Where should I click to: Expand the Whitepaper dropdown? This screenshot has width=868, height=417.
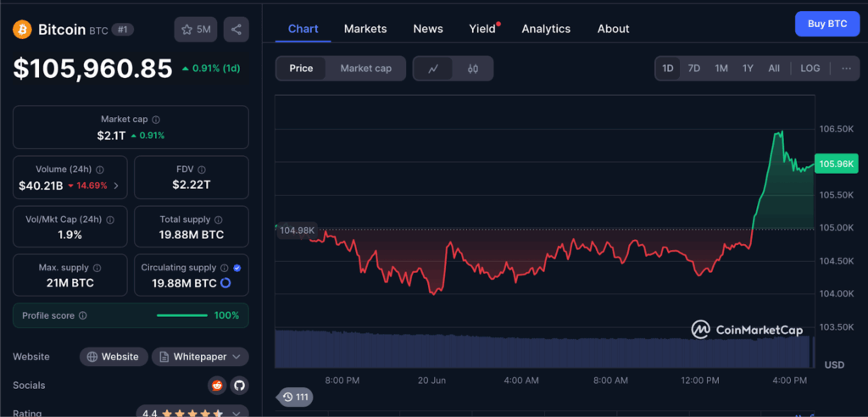[200, 357]
